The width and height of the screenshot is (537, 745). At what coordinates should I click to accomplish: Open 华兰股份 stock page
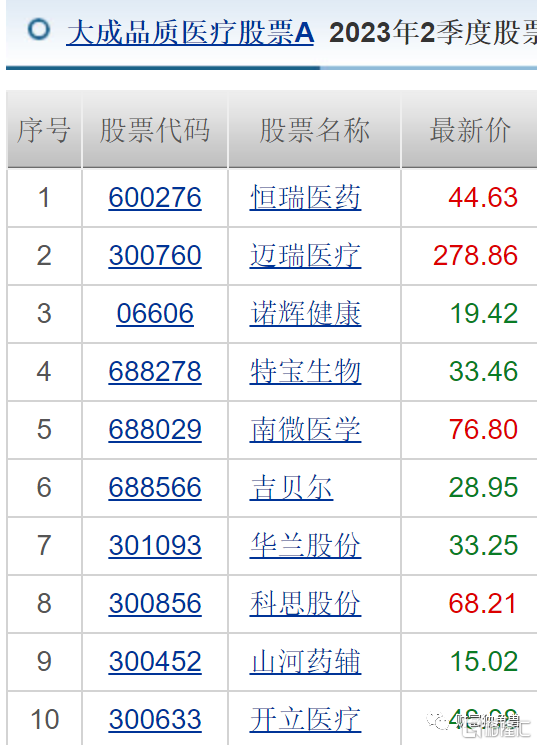coord(305,545)
